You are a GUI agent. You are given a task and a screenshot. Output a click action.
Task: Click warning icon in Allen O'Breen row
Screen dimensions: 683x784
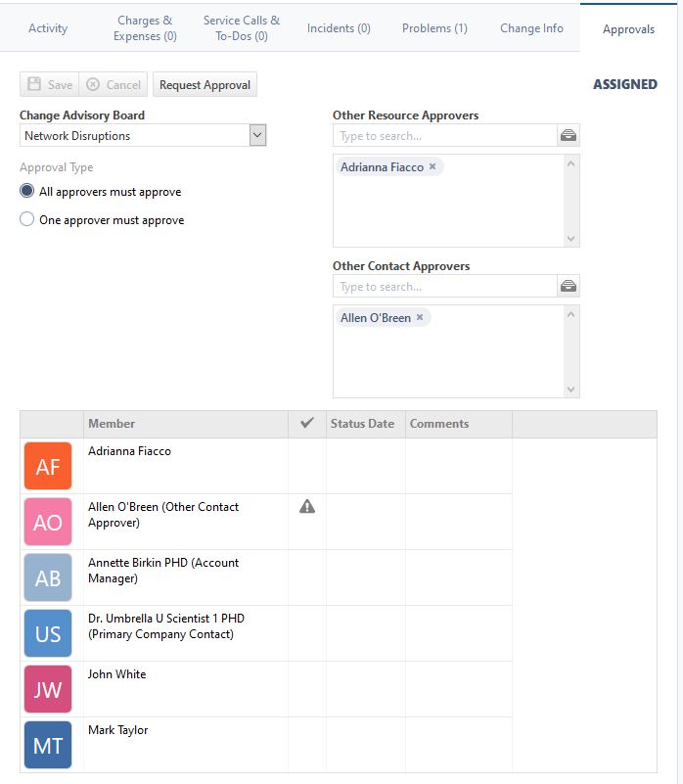tap(307, 506)
